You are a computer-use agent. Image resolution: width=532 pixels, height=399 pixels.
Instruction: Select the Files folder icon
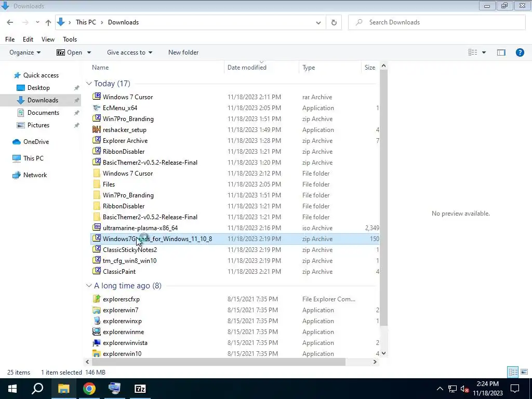(x=97, y=184)
